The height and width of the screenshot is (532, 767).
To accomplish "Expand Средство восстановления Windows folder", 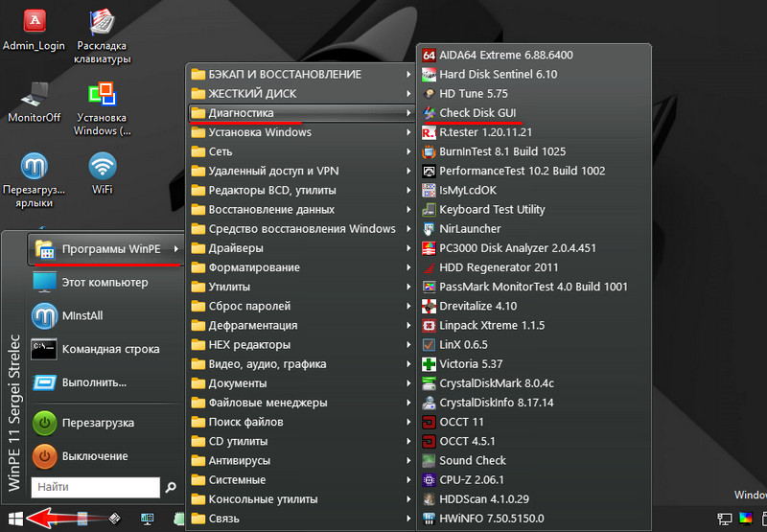I will (x=301, y=229).
